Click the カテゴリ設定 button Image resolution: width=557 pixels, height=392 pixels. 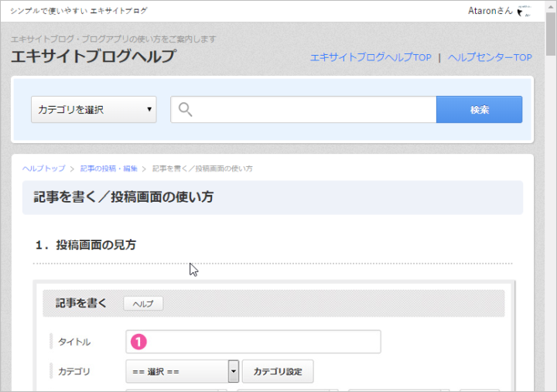coord(278,371)
